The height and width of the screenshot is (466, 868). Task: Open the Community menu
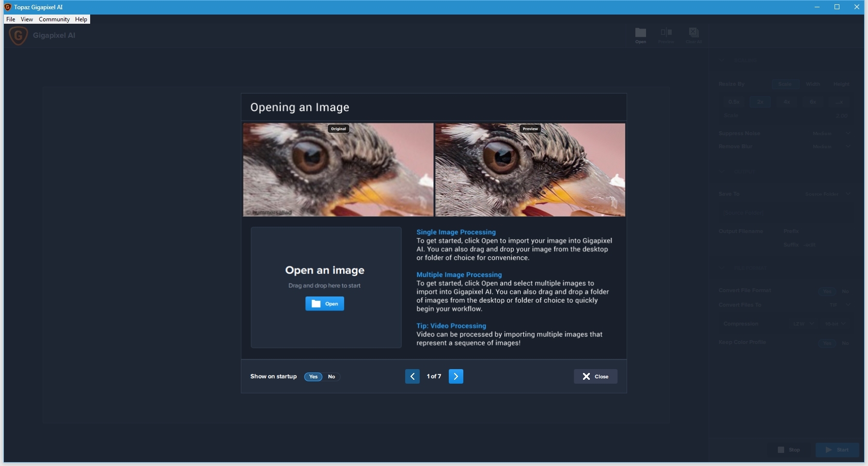pos(54,19)
